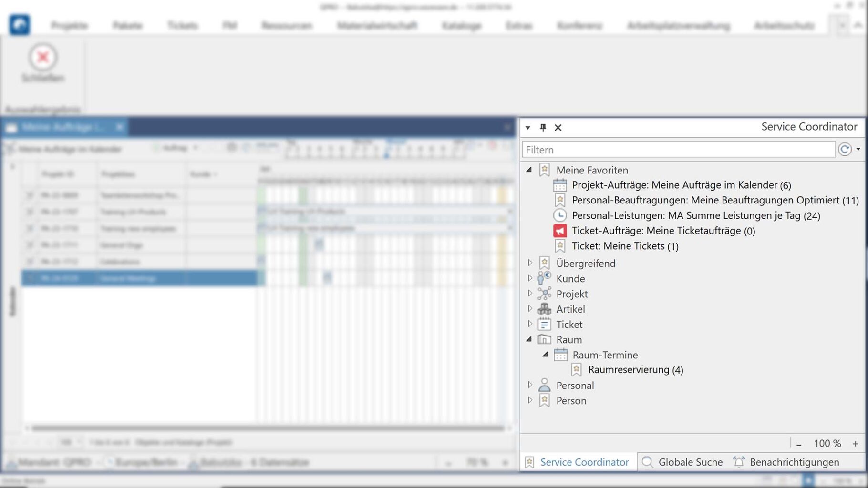Open Ticket: Meine Tickets (1)
This screenshot has width=868, height=488.
click(x=625, y=246)
